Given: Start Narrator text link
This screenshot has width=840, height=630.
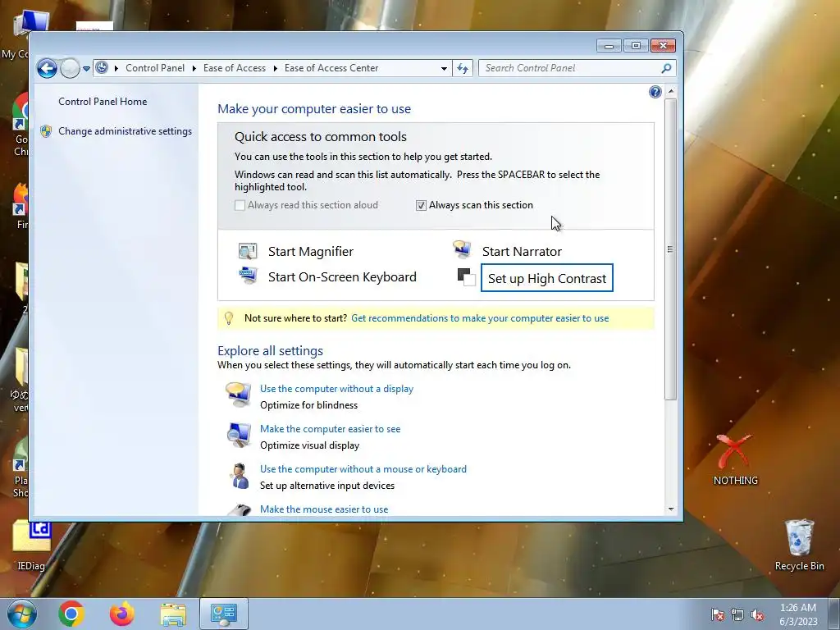Looking at the screenshot, I should click(522, 251).
